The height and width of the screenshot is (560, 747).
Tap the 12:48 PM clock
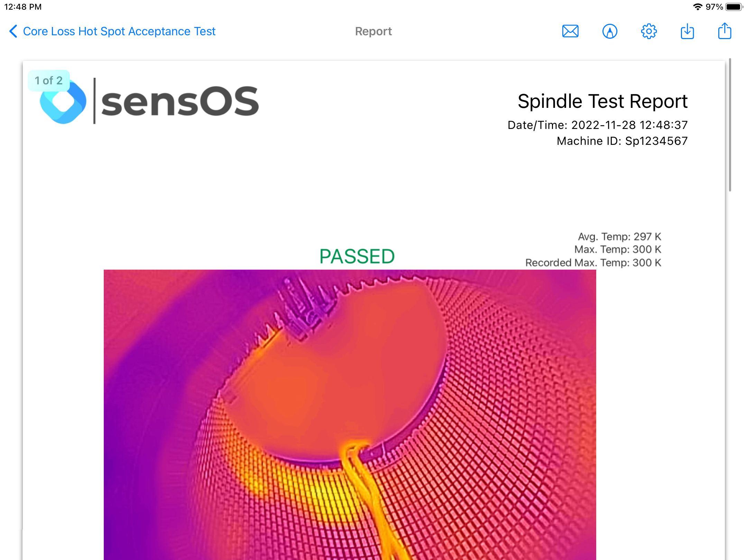pyautogui.click(x=23, y=7)
